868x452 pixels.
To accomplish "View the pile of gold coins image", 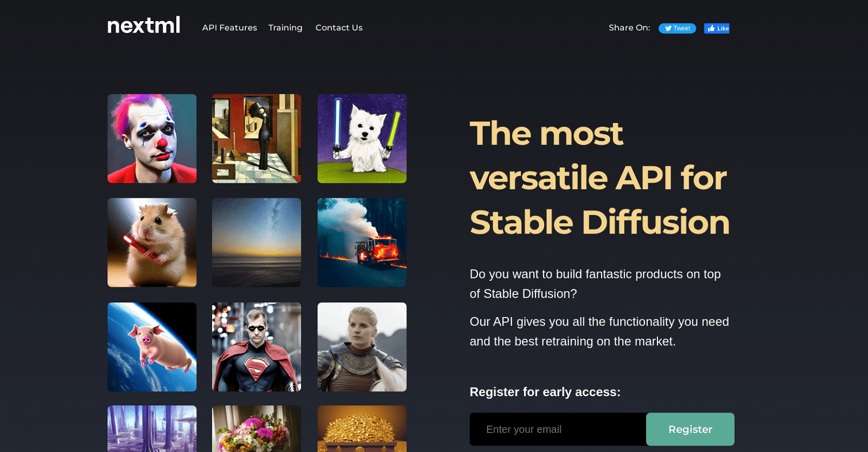I will (x=362, y=429).
